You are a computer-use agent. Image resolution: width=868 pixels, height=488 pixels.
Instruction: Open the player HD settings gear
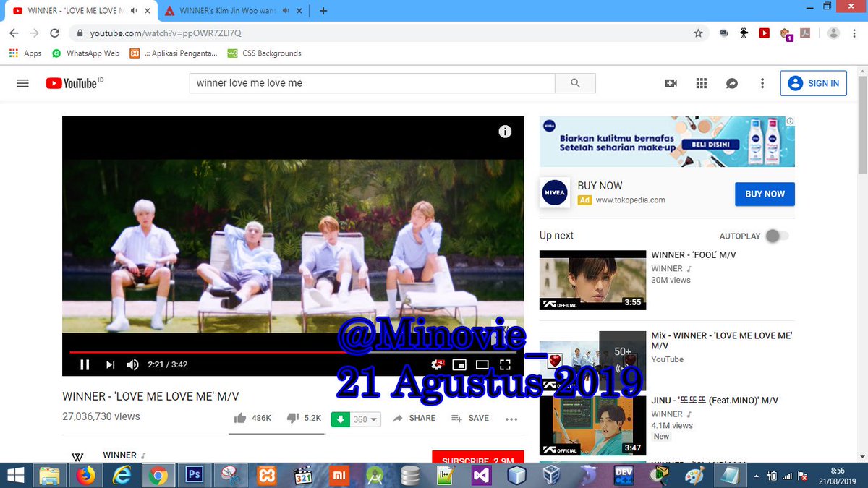(437, 364)
